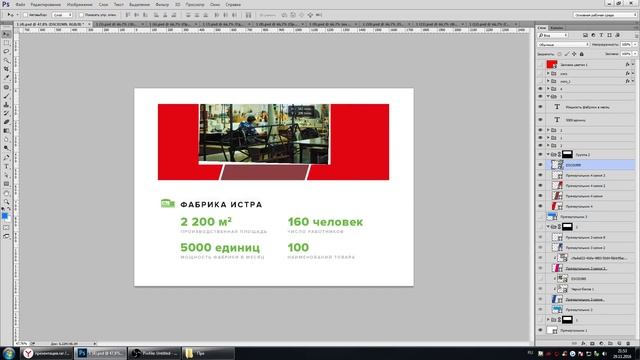The height and width of the screenshot is (360, 640).
Task: Hide the Группа 2 group
Action: point(540,155)
